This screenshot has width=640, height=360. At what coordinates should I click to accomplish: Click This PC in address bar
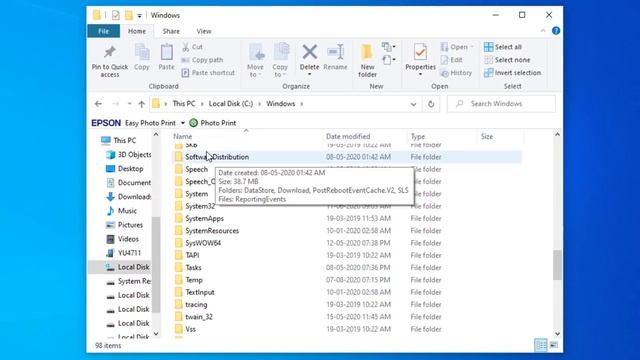184,104
